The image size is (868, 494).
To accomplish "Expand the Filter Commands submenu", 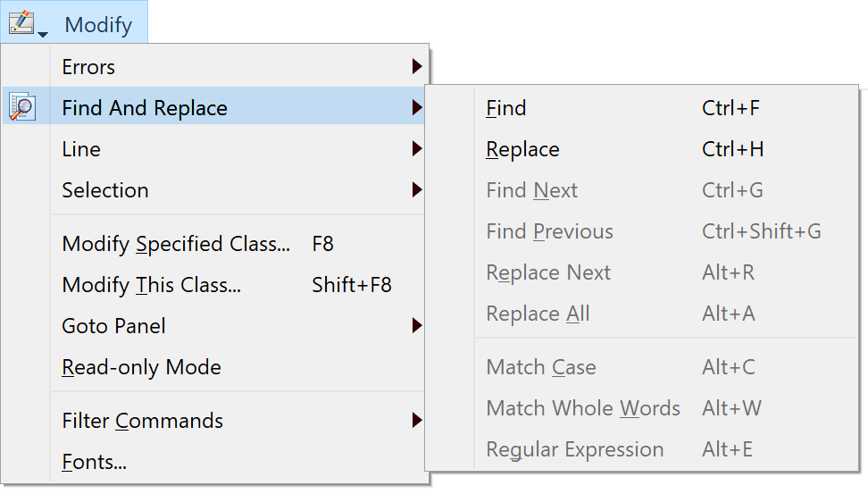I will [239, 421].
